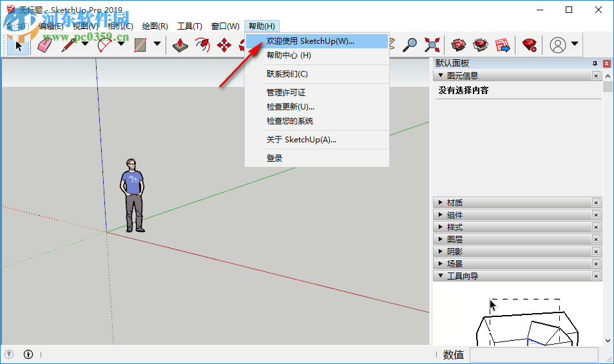
Task: Close the 帮助(H) menu
Action: point(262,26)
